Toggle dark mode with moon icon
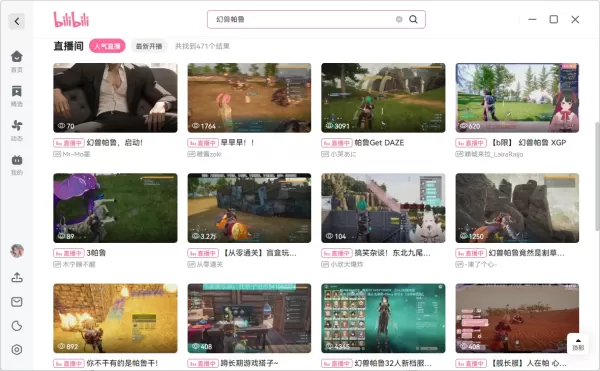The width and height of the screenshot is (600, 371). (x=17, y=326)
